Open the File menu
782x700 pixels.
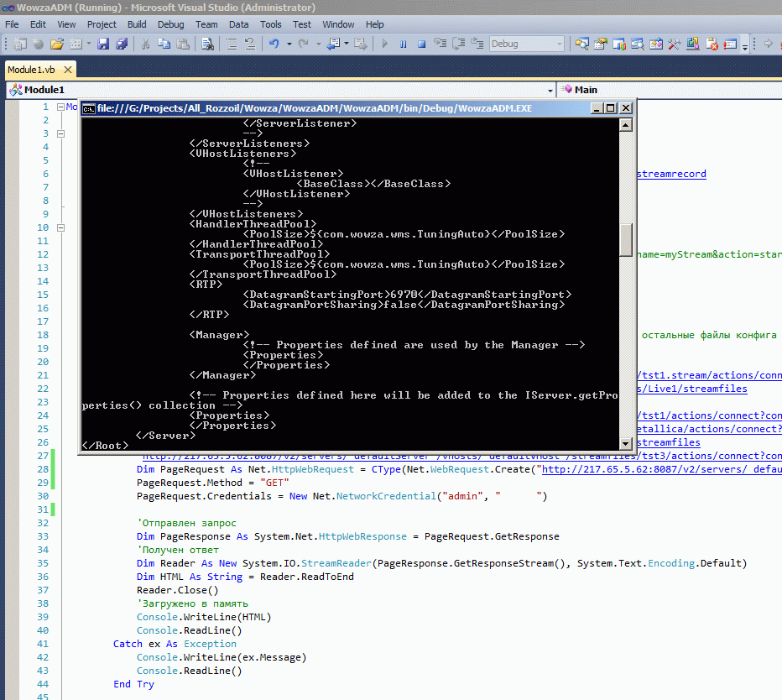12,24
